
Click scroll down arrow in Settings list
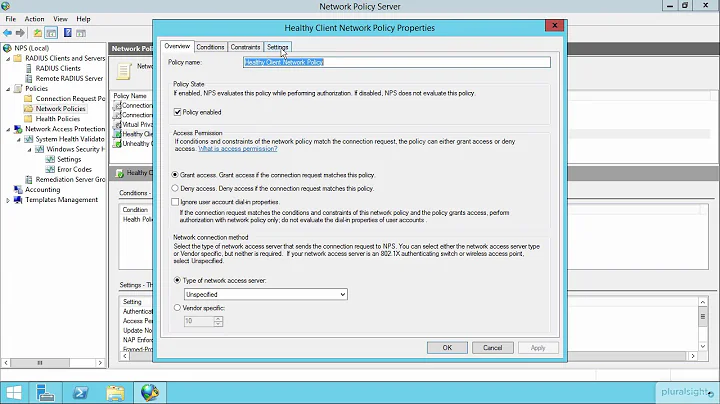tap(703, 346)
